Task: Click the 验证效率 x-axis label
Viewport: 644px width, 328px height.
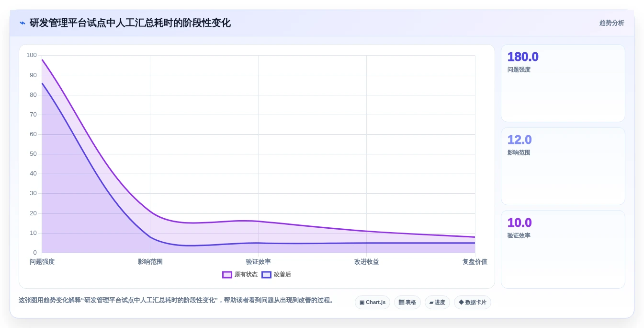Action: [259, 262]
